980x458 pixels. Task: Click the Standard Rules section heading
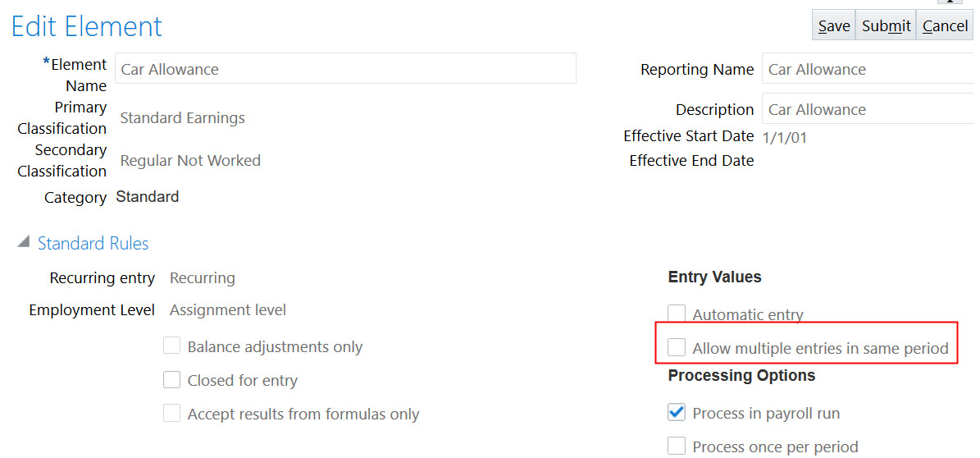93,243
